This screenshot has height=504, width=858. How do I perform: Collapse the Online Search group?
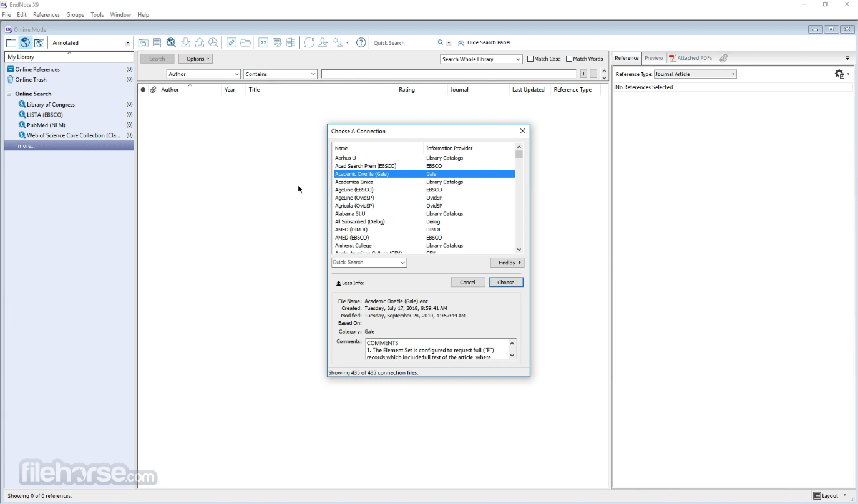9,94
